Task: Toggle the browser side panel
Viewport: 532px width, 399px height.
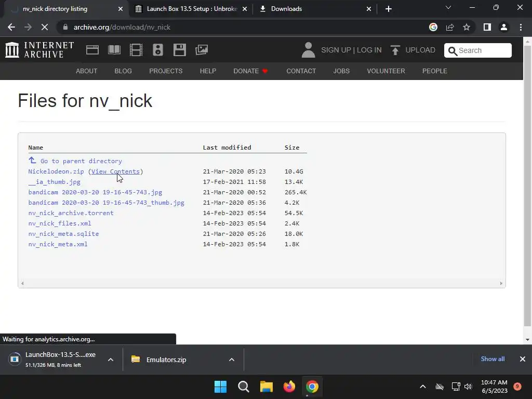Action: tap(487, 27)
